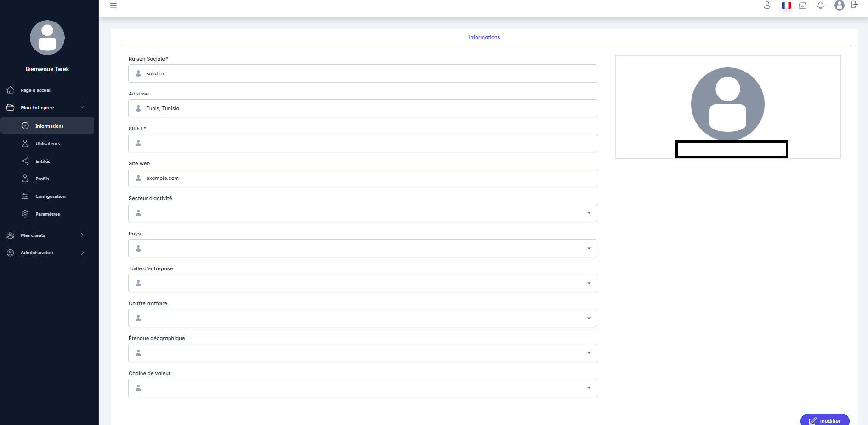The image size is (868, 425).
Task: Click the filled profile avatar in header
Action: [x=839, y=6]
